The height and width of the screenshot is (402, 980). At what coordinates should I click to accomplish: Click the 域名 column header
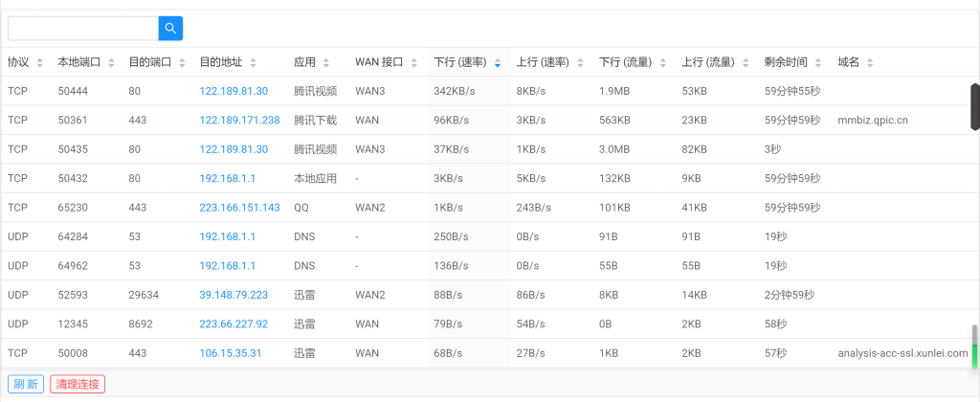click(848, 62)
